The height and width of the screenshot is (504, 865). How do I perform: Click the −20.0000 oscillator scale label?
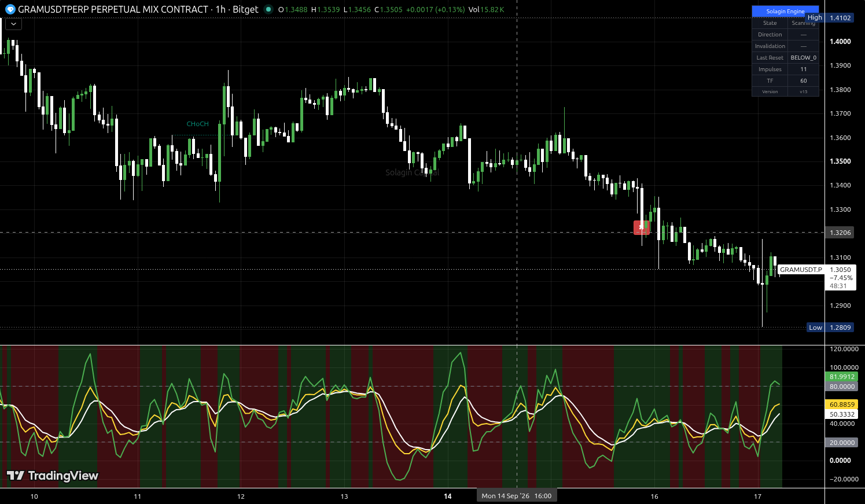click(x=844, y=479)
